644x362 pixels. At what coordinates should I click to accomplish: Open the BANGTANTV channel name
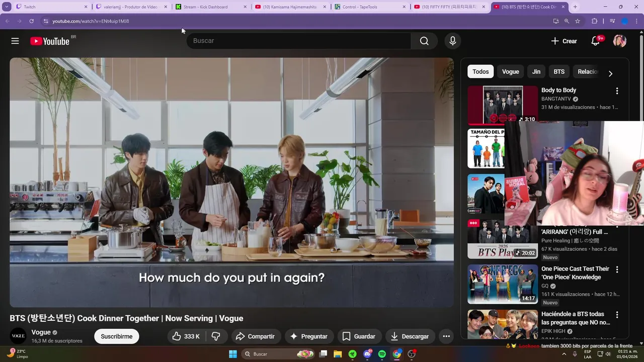coord(556,99)
